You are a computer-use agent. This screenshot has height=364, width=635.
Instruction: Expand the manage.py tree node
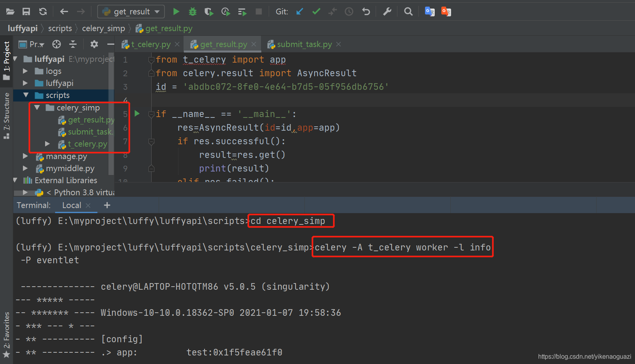25,156
